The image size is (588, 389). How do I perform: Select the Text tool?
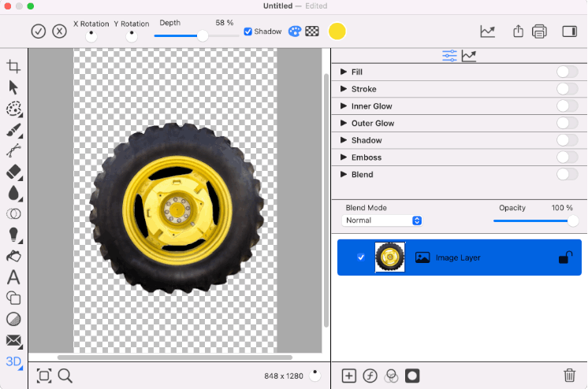point(13,277)
